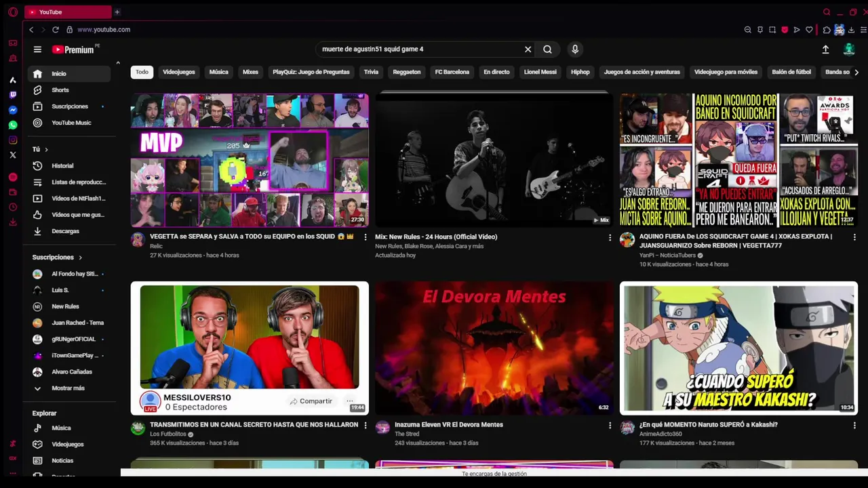
Task: Select the Música filter chip
Action: pos(219,72)
